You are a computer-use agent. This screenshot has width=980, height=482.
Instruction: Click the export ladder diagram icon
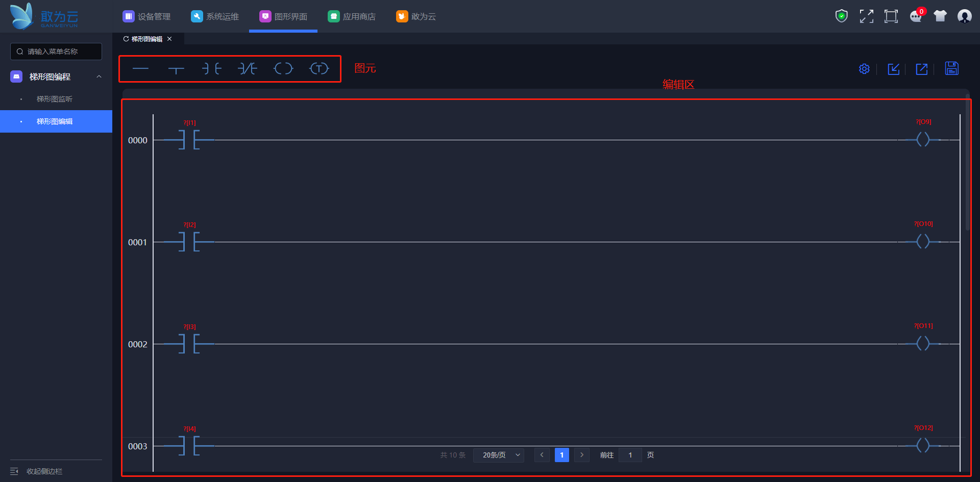(922, 69)
